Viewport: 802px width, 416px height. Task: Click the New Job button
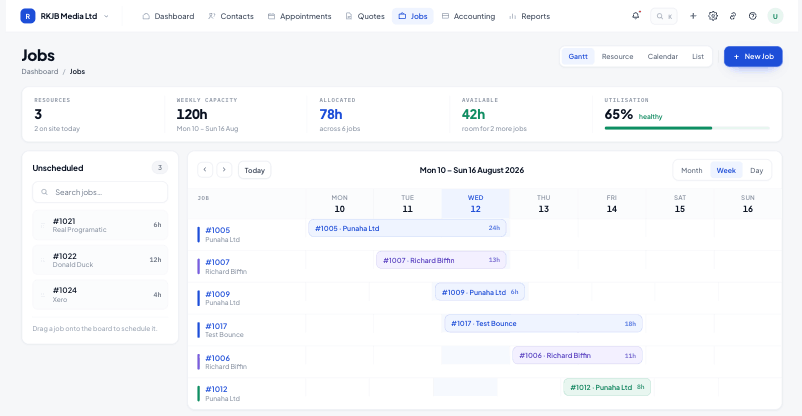pyautogui.click(x=753, y=56)
